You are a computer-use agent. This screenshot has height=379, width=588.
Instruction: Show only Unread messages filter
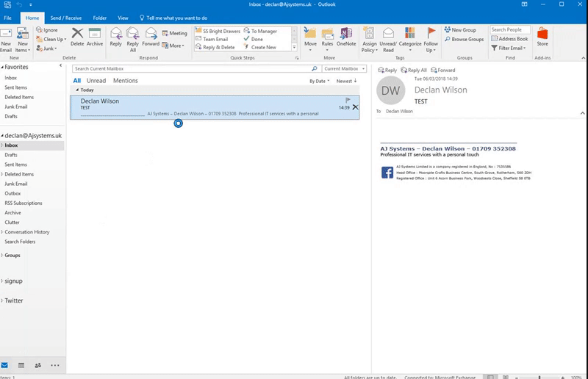tap(96, 81)
